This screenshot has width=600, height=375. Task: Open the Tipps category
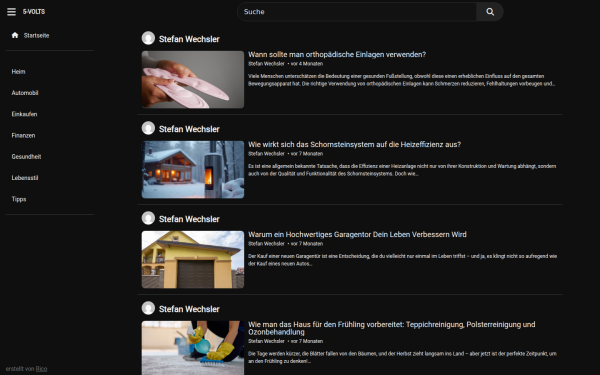19,199
